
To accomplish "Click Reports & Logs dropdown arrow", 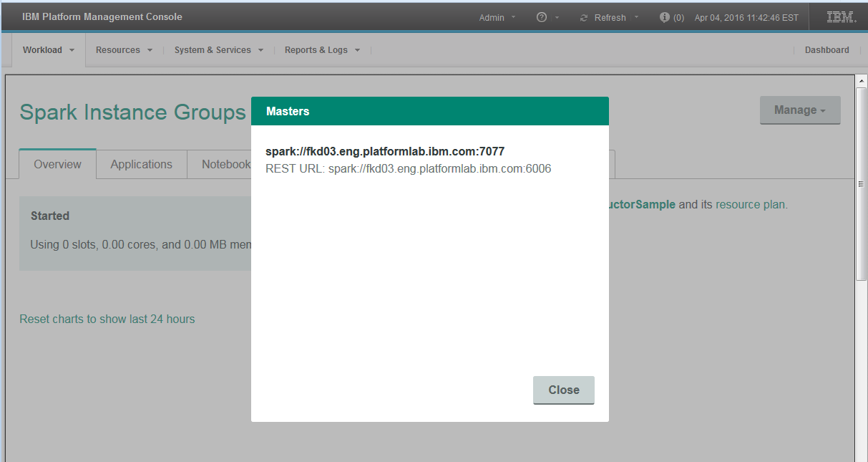I will pyautogui.click(x=357, y=50).
